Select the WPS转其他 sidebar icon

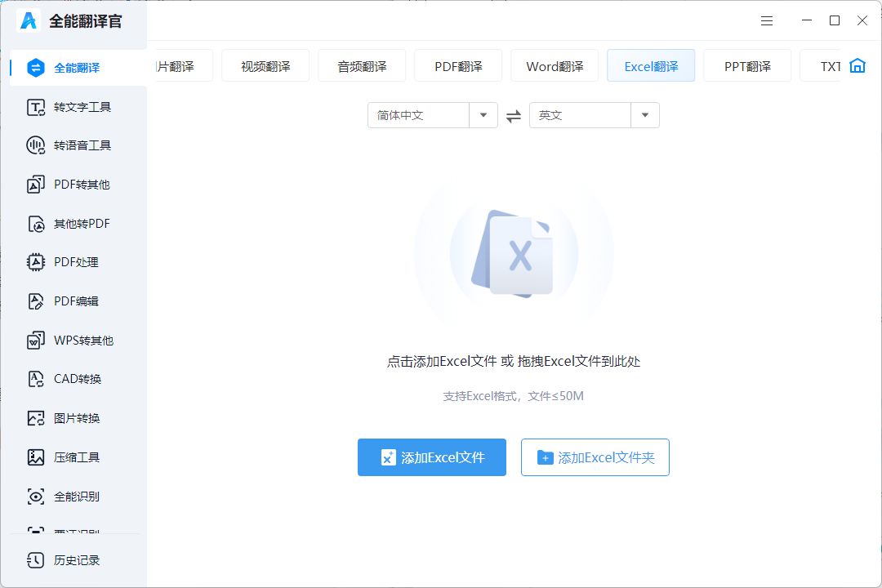point(35,341)
